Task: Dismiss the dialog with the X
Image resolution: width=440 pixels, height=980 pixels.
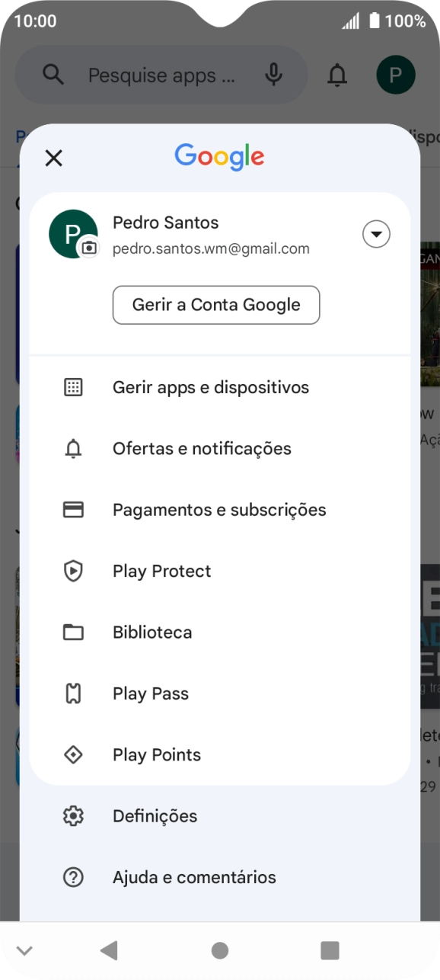Action: [53, 158]
